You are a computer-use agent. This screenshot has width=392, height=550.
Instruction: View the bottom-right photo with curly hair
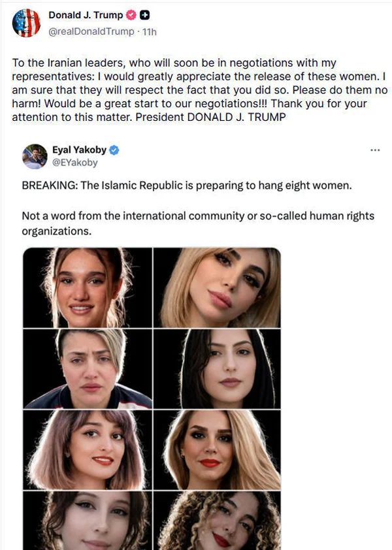click(217, 521)
